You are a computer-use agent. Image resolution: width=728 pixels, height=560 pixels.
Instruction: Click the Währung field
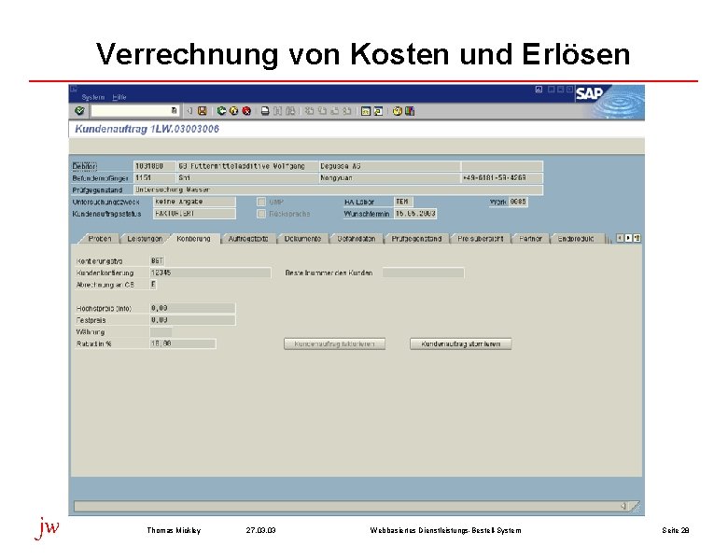tap(161, 332)
